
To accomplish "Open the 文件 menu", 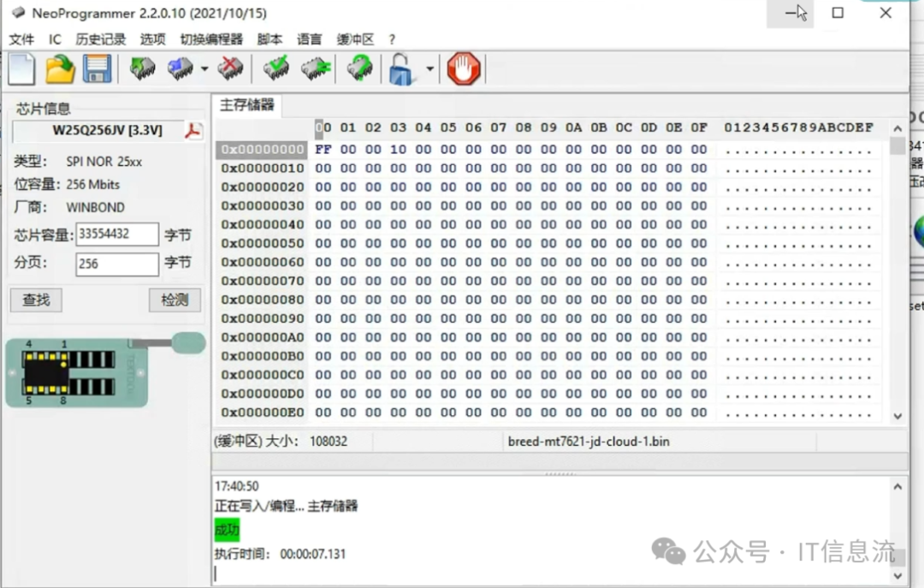I will click(x=21, y=39).
